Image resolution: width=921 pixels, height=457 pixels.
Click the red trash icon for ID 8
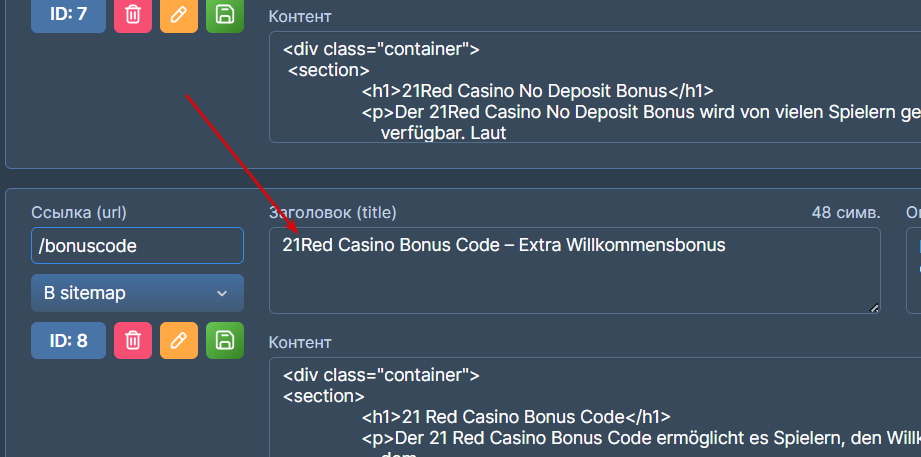click(132, 341)
